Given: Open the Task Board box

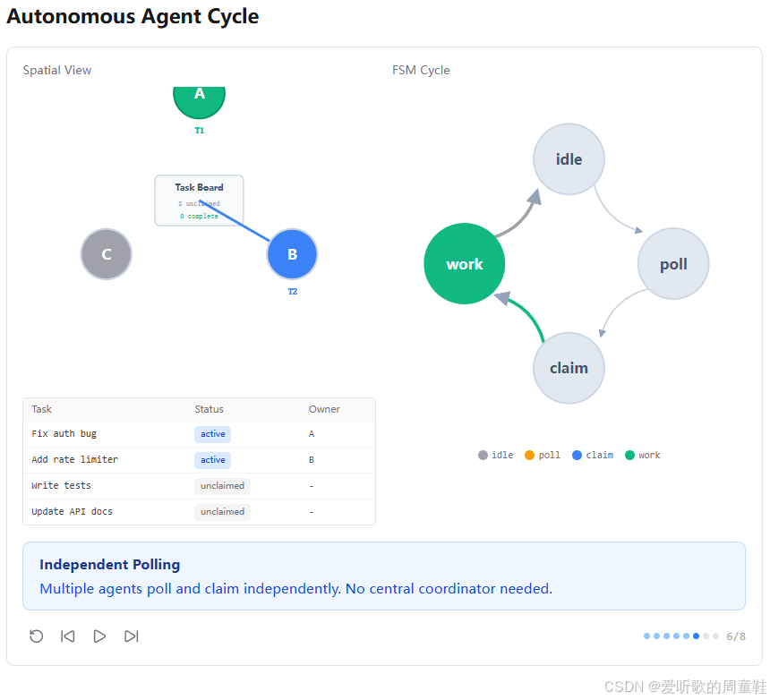Looking at the screenshot, I should tap(200, 201).
